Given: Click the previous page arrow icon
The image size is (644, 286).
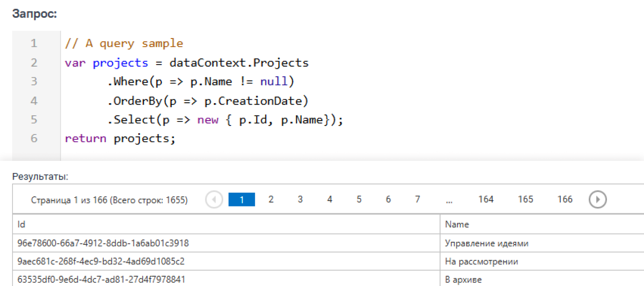Looking at the screenshot, I should pyautogui.click(x=214, y=199).
